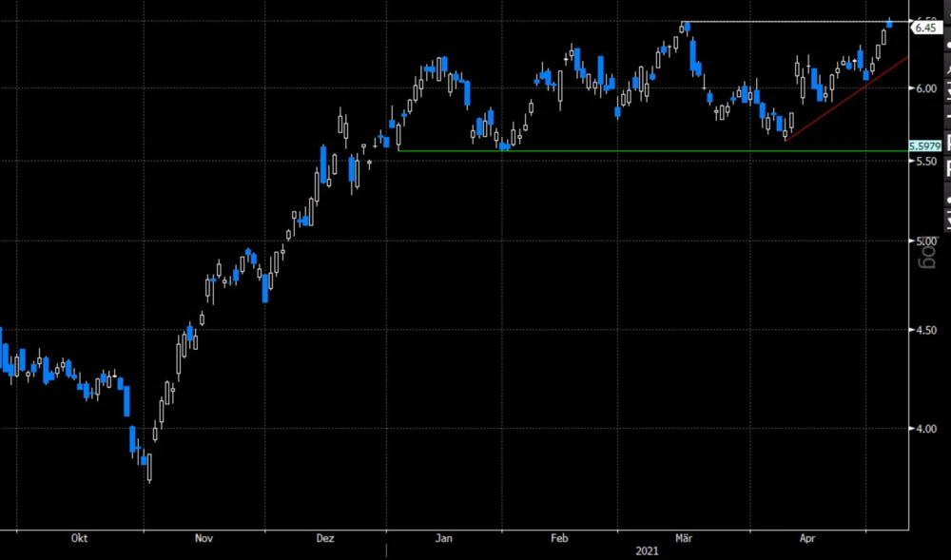
Task: Click the Mär month label
Action: 682,538
